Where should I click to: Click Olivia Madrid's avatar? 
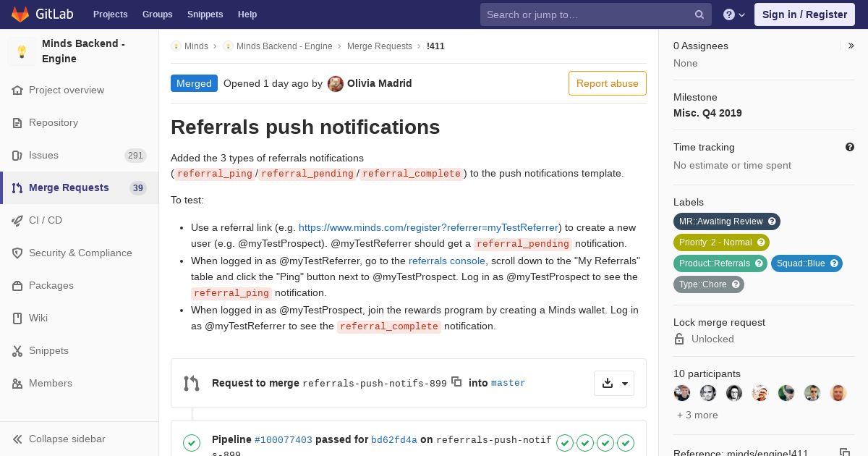pos(336,84)
